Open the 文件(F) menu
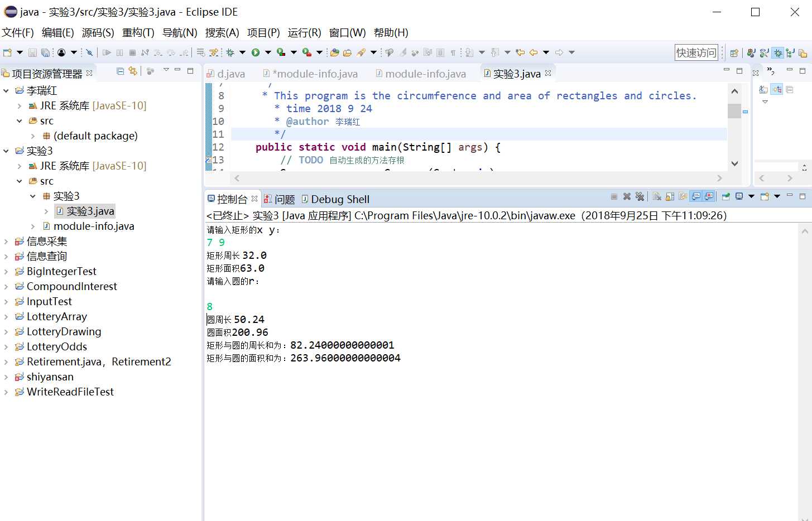Screen dimensions: 812x521 click(x=18, y=33)
